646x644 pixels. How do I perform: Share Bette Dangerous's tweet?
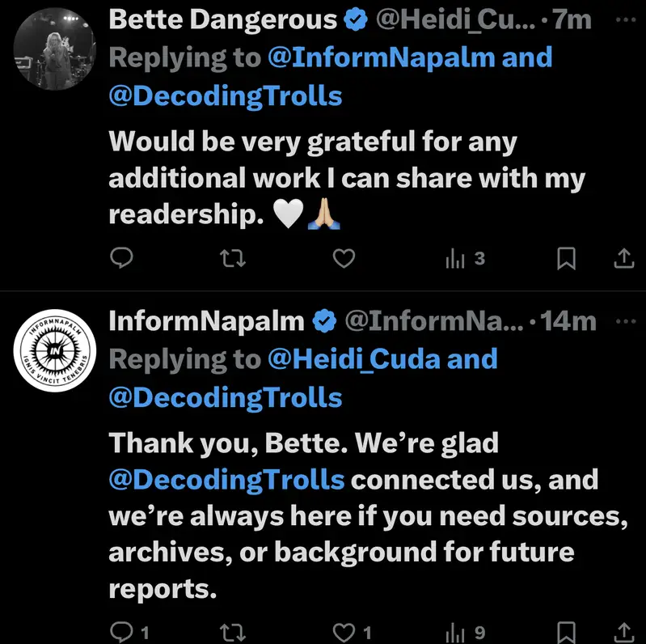(624, 258)
